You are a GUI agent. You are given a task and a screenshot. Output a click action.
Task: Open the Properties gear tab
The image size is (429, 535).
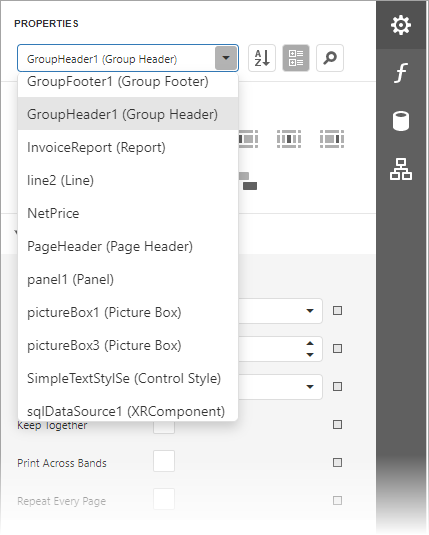point(401,25)
